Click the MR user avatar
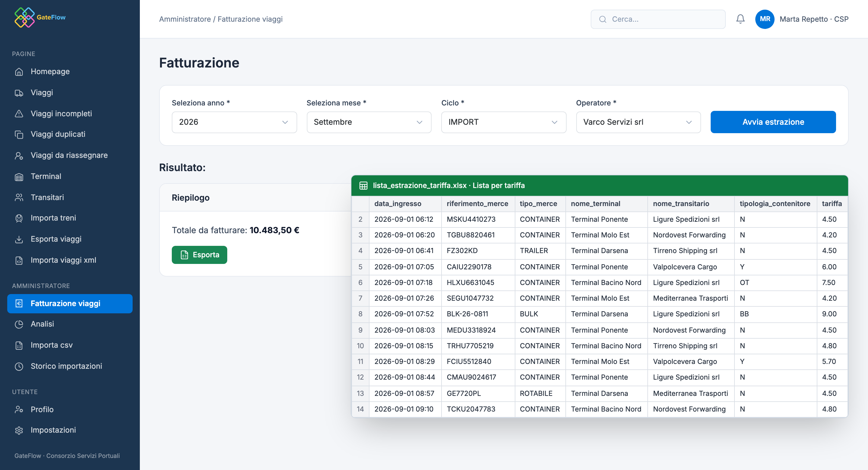 [765, 19]
